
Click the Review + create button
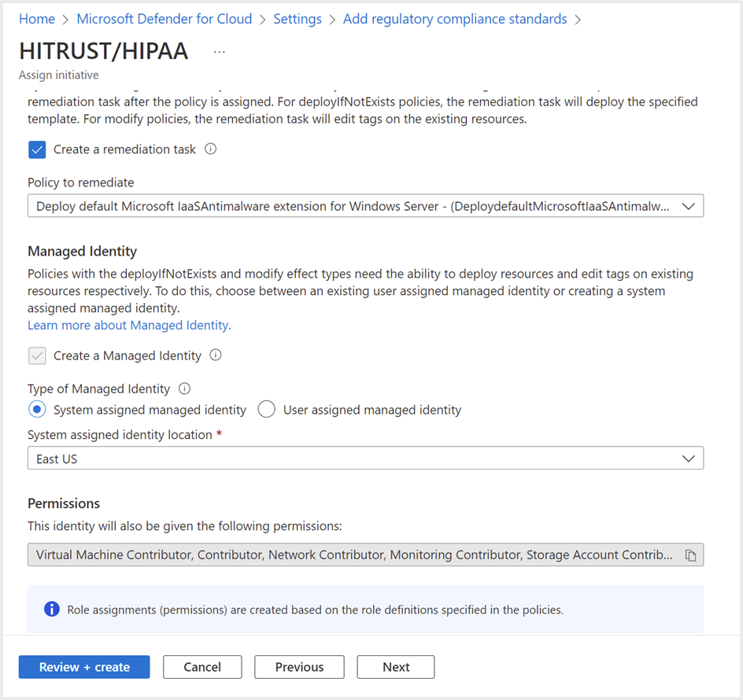(84, 667)
